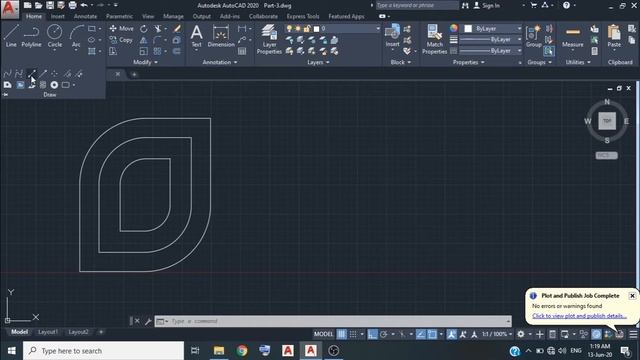Select the Stretch tool

pos(113,51)
